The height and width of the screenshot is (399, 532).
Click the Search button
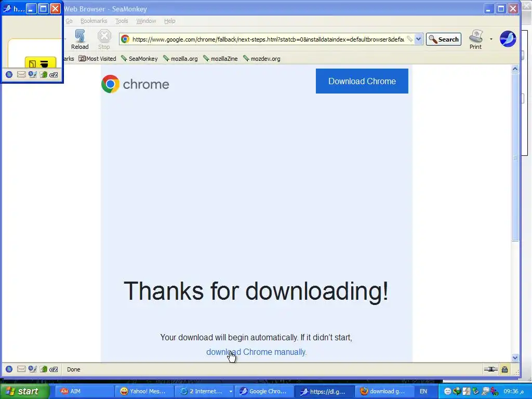click(444, 39)
